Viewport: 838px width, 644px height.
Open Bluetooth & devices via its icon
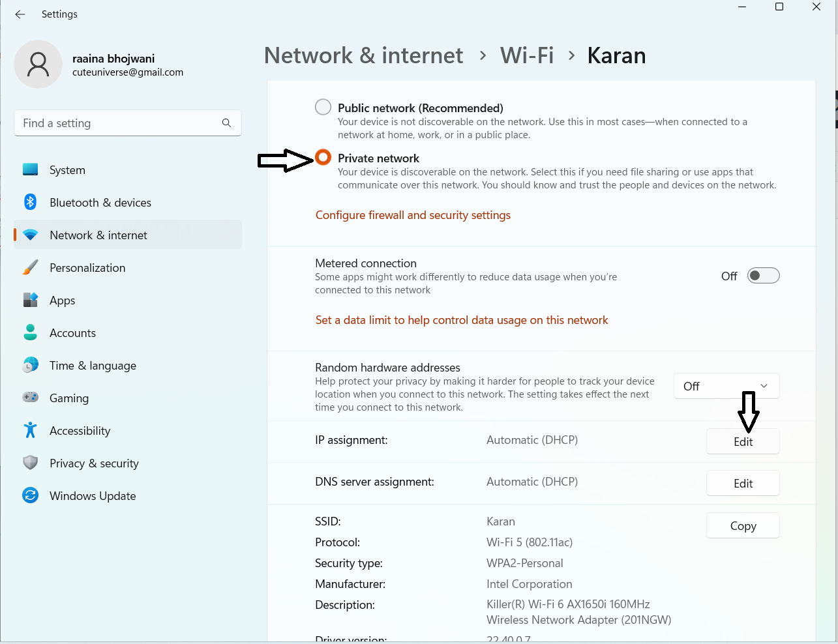pos(31,202)
